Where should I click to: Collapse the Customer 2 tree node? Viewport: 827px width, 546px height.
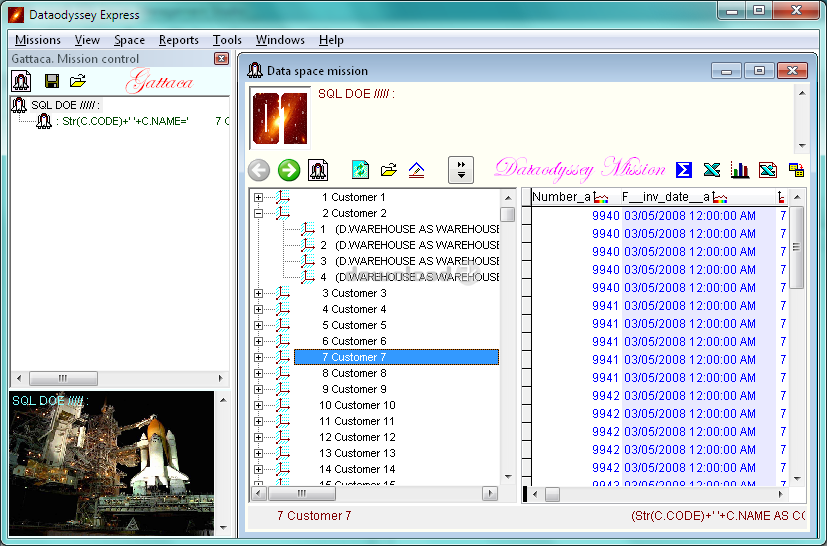[x=259, y=213]
